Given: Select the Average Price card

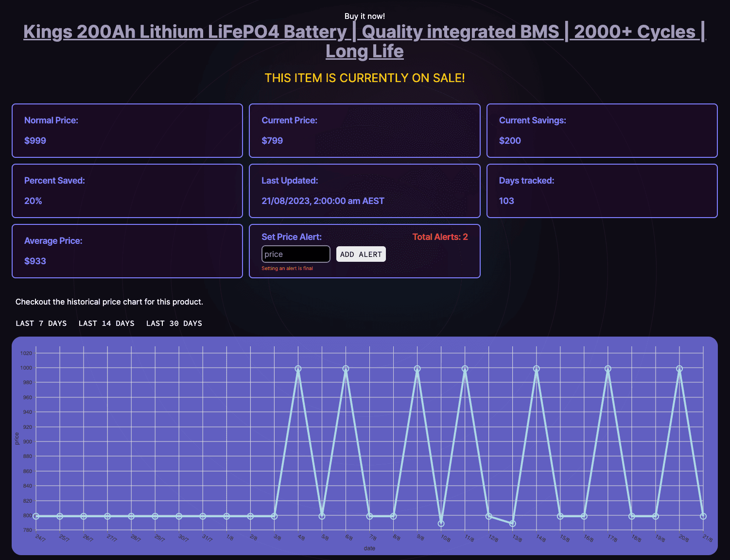Looking at the screenshot, I should (127, 251).
